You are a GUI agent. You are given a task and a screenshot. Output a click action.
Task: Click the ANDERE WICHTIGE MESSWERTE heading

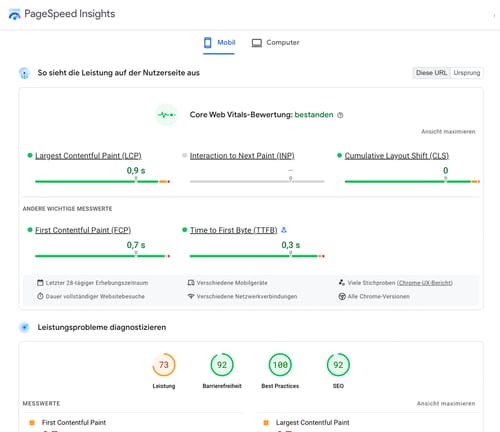point(67,209)
